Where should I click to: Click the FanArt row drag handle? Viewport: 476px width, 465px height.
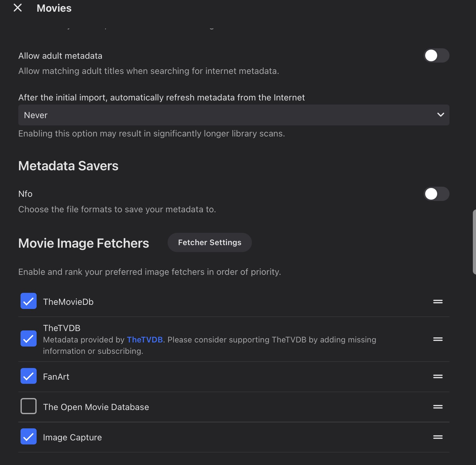[437, 377]
